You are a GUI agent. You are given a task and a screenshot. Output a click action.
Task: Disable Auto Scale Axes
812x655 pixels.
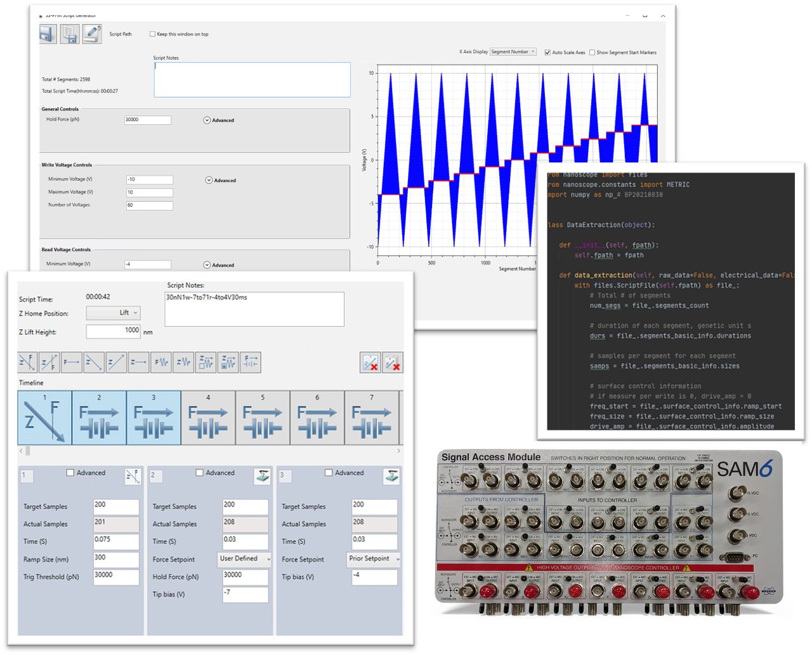pyautogui.click(x=548, y=52)
